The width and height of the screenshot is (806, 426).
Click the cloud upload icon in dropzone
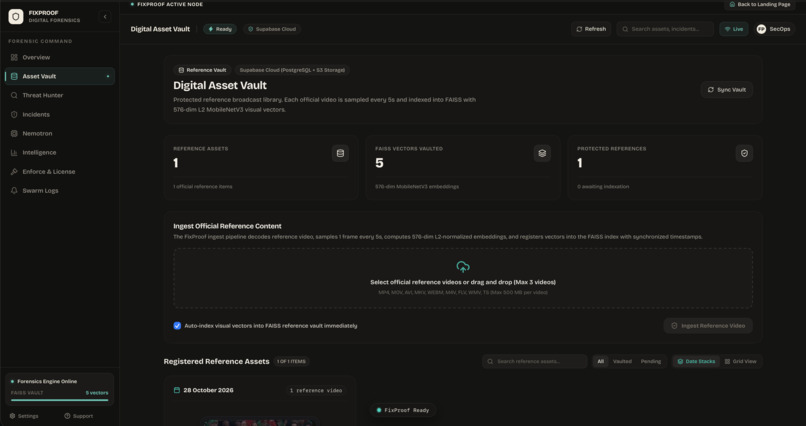463,267
